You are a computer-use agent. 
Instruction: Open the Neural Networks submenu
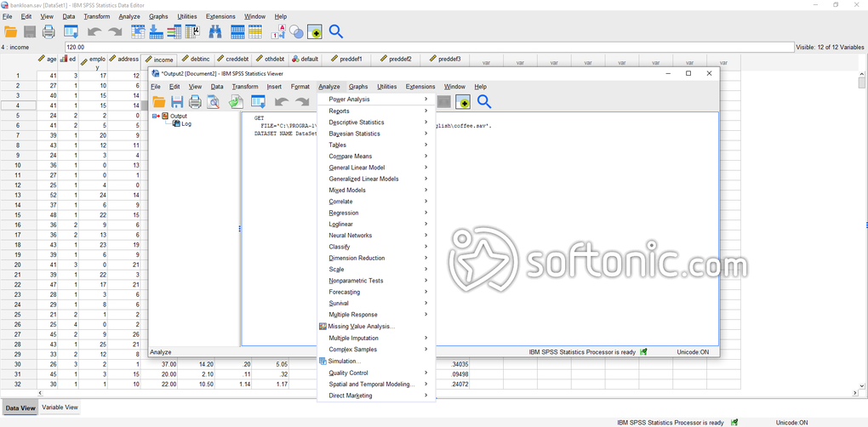(378, 236)
